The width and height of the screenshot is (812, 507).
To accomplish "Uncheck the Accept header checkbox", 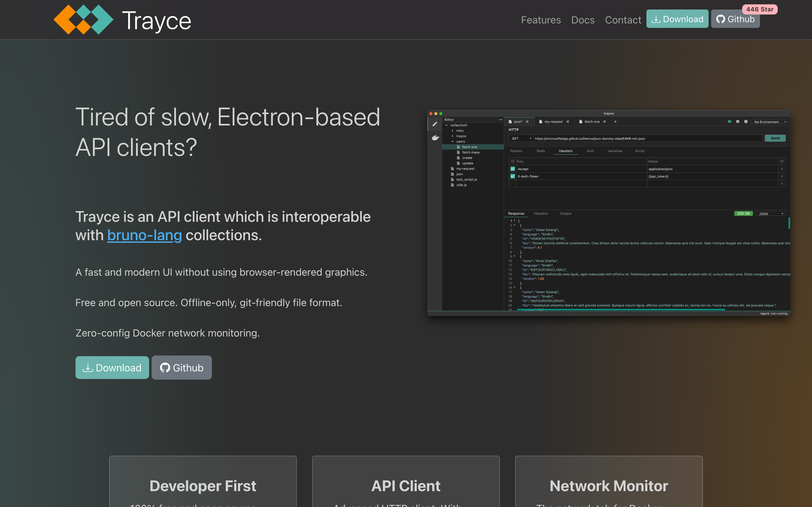I will [512, 169].
